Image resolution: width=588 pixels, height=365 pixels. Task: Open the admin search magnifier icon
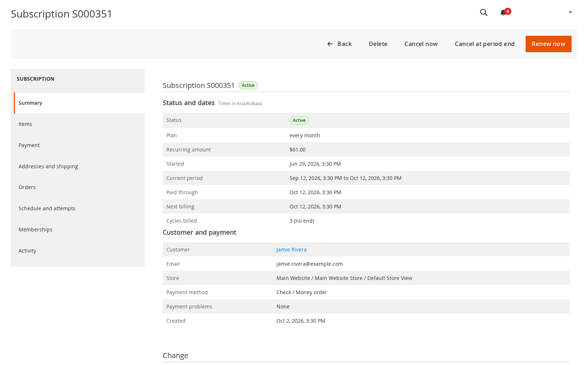point(484,12)
